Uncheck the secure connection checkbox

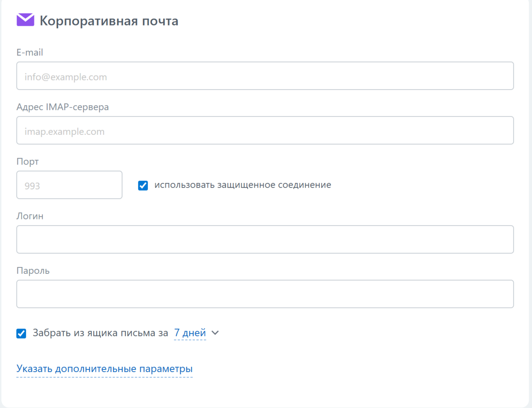(143, 185)
